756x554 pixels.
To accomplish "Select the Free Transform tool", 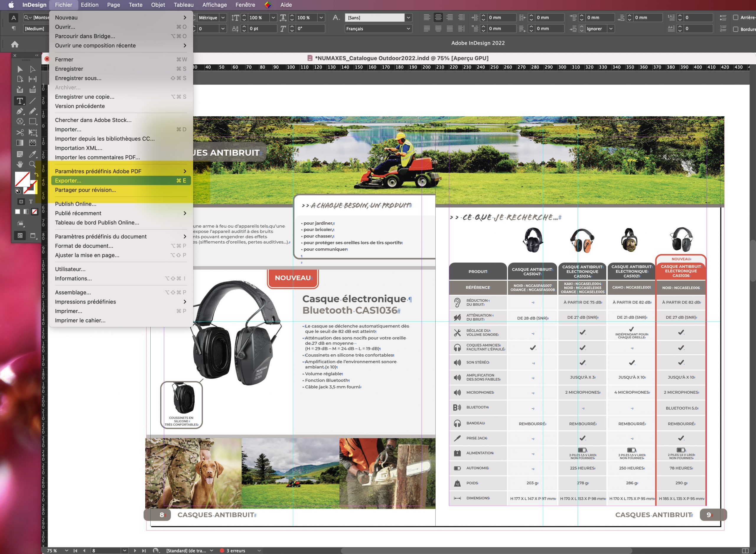I will (32, 133).
